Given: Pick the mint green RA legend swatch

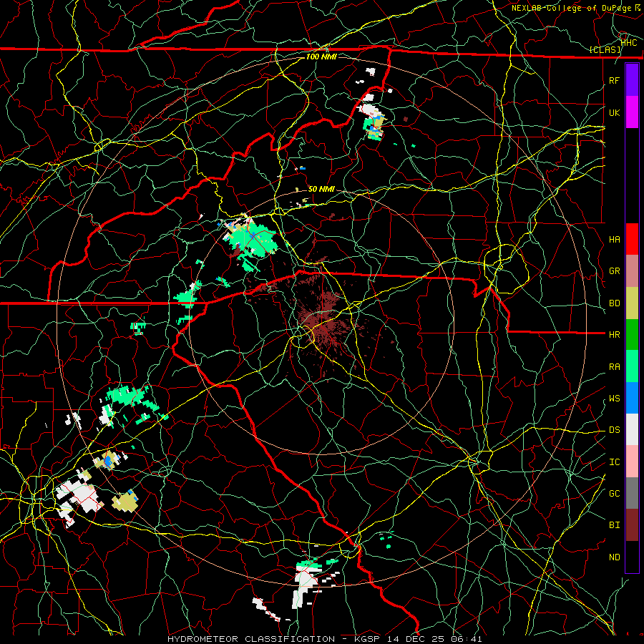Looking at the screenshot, I should [632, 366].
